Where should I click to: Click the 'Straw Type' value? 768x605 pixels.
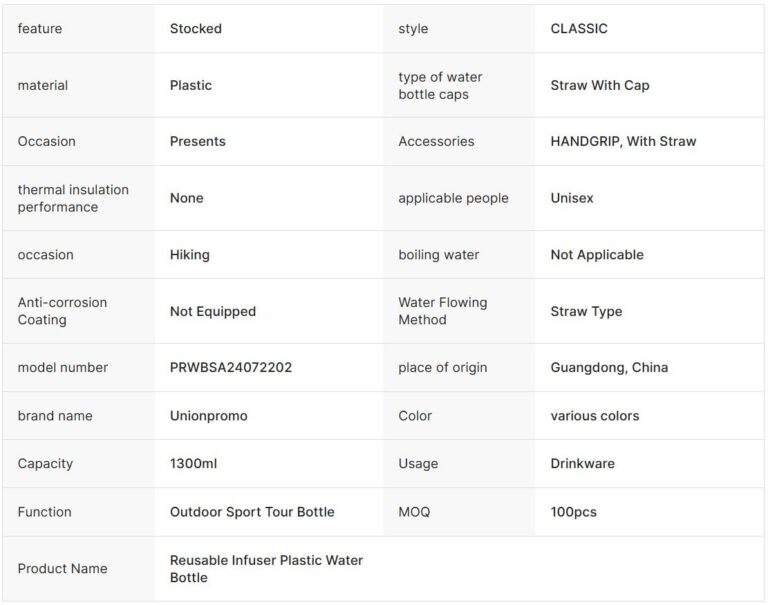[586, 311]
